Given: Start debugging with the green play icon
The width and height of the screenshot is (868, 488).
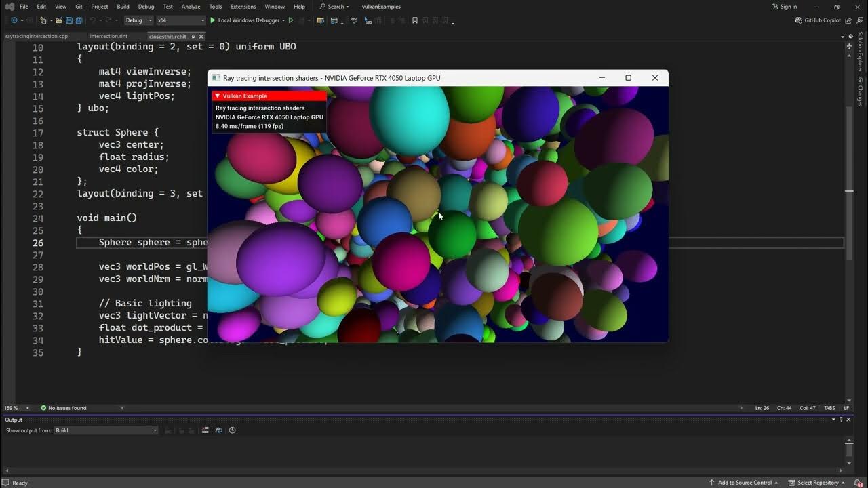Looking at the screenshot, I should [x=212, y=20].
